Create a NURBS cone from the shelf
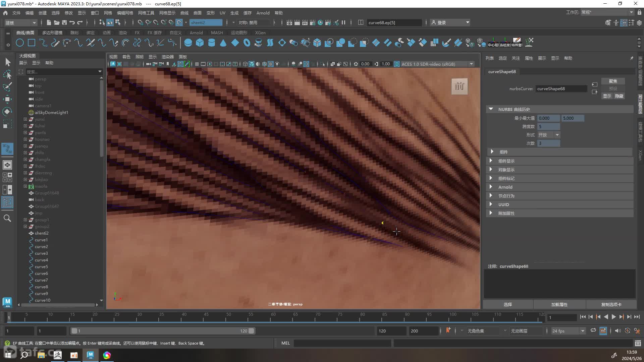644x362 pixels. click(223, 43)
